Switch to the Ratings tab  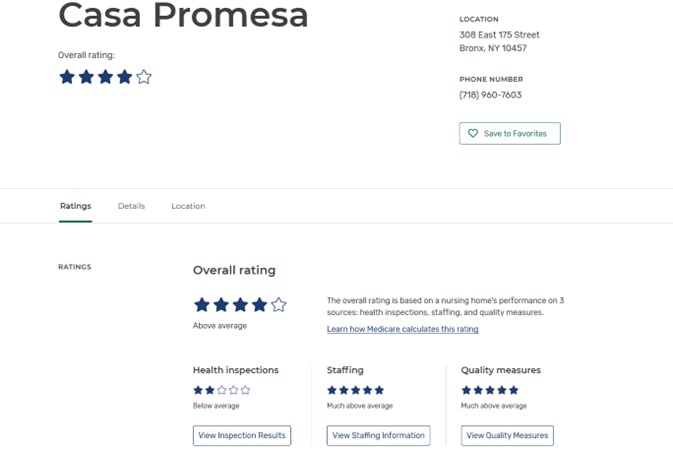point(75,206)
